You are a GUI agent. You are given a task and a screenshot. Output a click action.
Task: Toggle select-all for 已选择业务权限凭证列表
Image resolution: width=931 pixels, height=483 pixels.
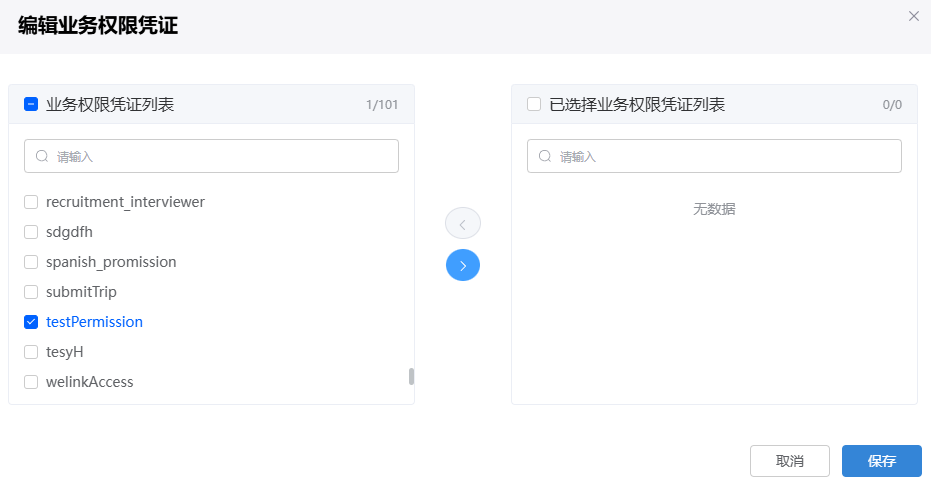point(534,104)
